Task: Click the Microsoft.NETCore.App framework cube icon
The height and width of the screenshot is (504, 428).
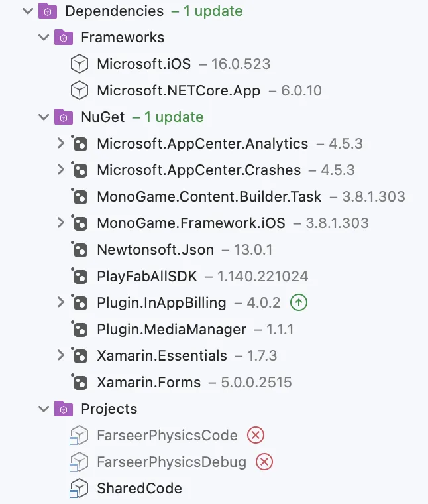Action: pyautogui.click(x=80, y=91)
